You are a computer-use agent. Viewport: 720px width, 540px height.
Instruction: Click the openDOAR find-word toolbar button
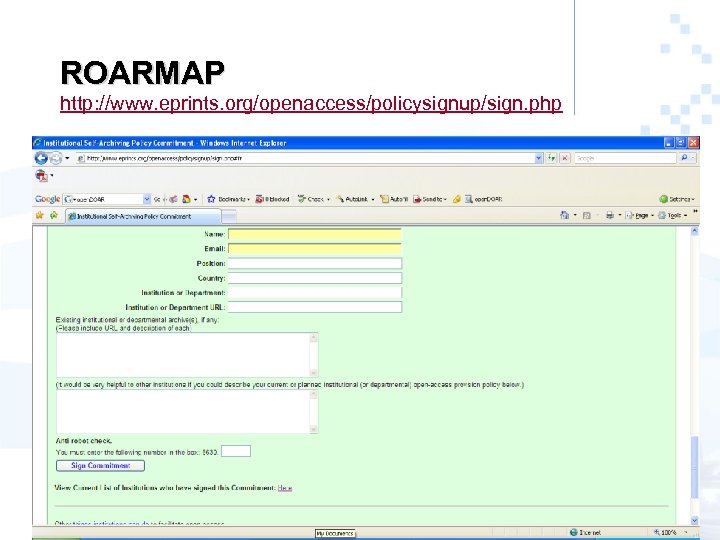point(484,199)
